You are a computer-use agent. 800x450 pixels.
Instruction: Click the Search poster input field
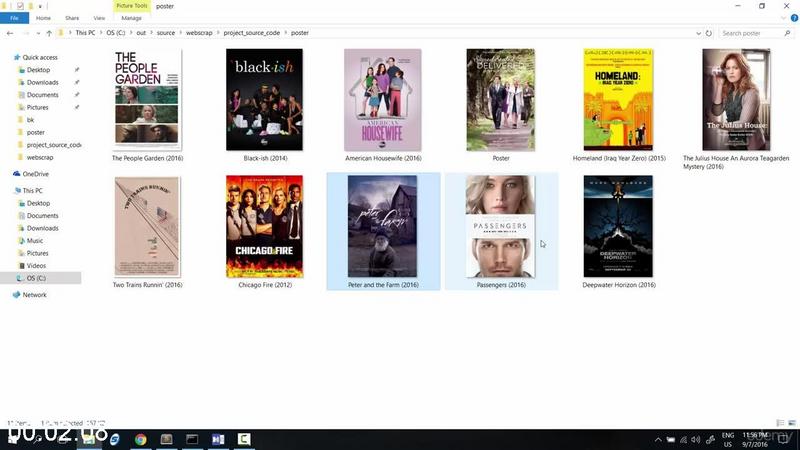[x=751, y=33]
